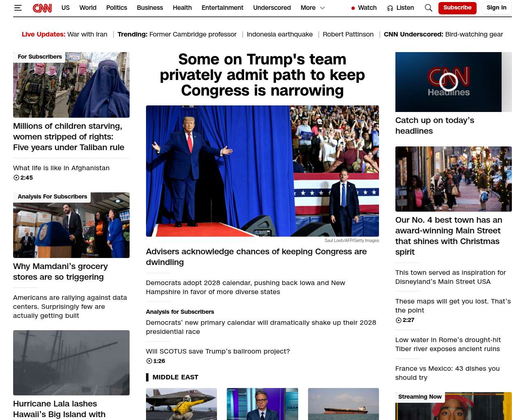Screen dimensions: 525x420
Task: Open the Mamdani grocery store photo
Action: pyautogui.click(x=71, y=225)
